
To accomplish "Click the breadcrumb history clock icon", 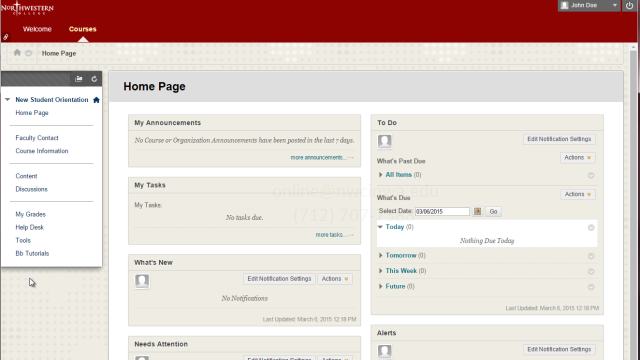I will [29, 53].
